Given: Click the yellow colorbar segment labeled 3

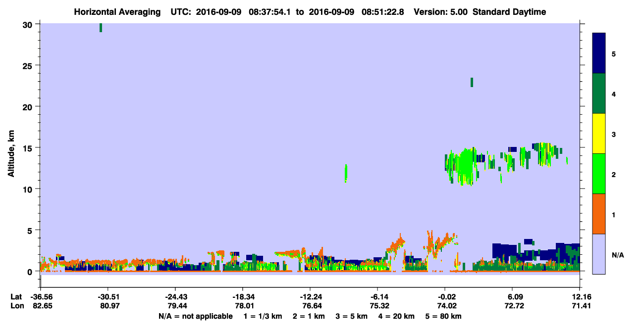Looking at the screenshot, I should (599, 134).
